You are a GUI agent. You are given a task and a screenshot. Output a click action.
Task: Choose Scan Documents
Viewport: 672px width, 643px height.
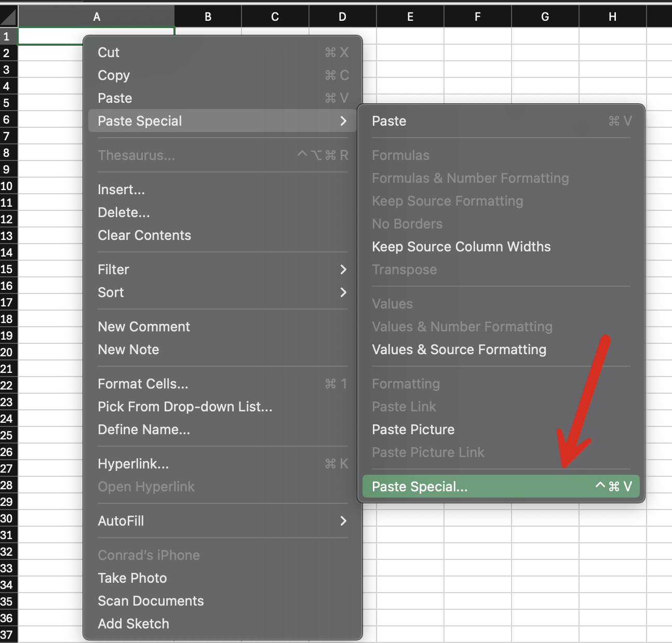151,601
